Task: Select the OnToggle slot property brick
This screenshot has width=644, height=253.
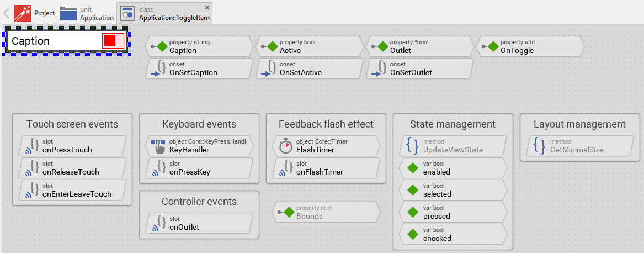Action: [530, 46]
